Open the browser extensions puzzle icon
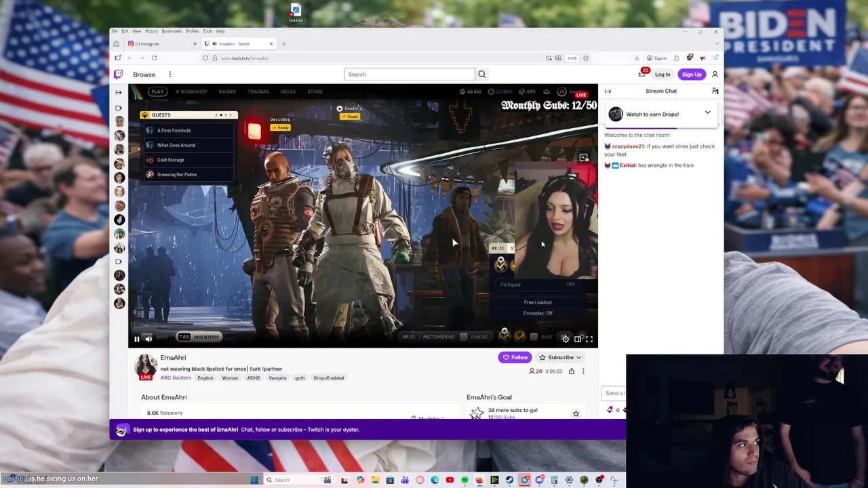 point(676,58)
